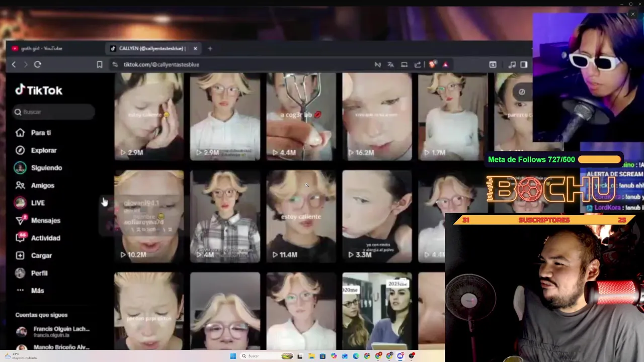Close the streamer webcam overlay
Viewport: 644px width, 362px height.
(632, 14)
